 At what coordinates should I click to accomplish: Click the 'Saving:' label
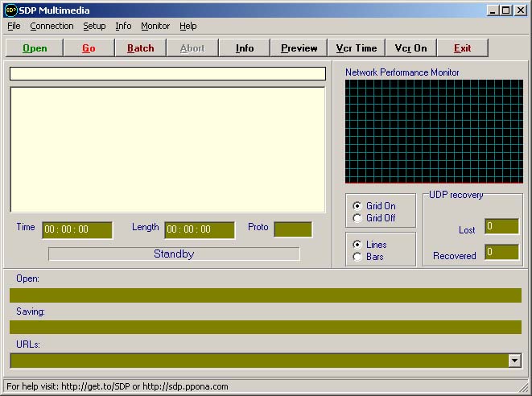[x=31, y=311]
